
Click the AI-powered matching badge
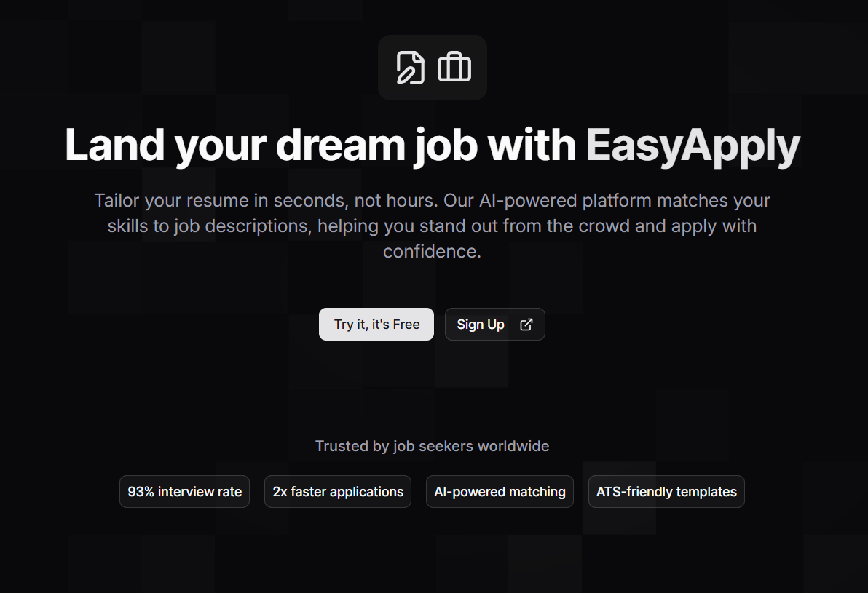click(x=500, y=491)
